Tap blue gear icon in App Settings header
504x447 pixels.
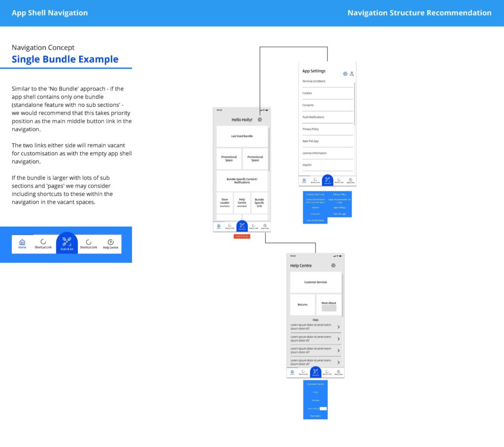tap(345, 74)
